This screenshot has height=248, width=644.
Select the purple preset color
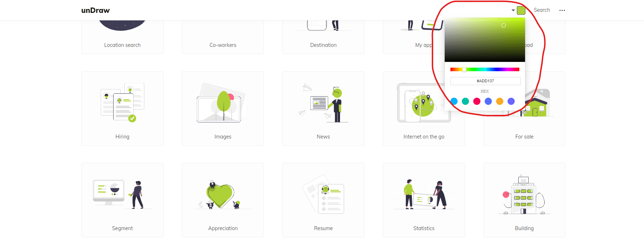(511, 101)
